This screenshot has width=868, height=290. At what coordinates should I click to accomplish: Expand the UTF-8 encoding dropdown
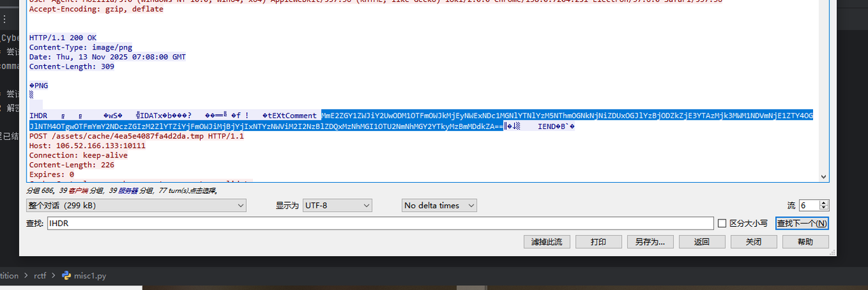coord(337,205)
